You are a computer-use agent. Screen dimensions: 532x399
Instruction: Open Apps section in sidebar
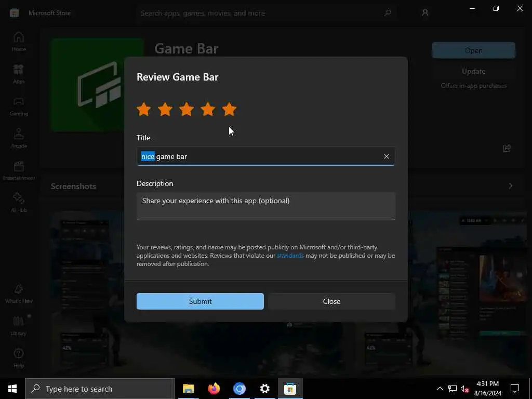[x=19, y=74]
